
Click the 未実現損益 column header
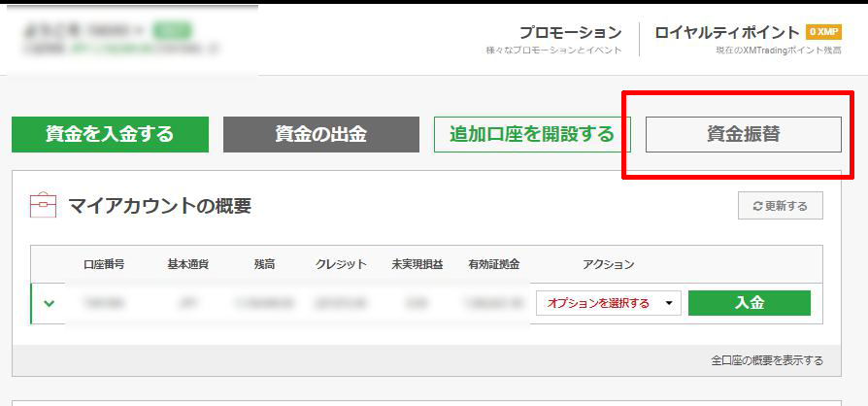pos(417,264)
